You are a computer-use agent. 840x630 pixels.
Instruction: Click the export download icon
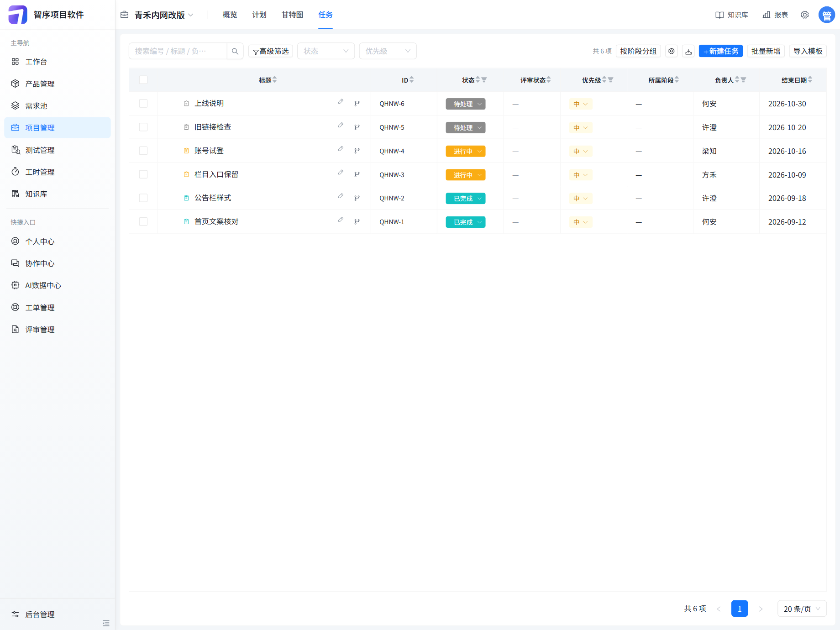click(688, 51)
